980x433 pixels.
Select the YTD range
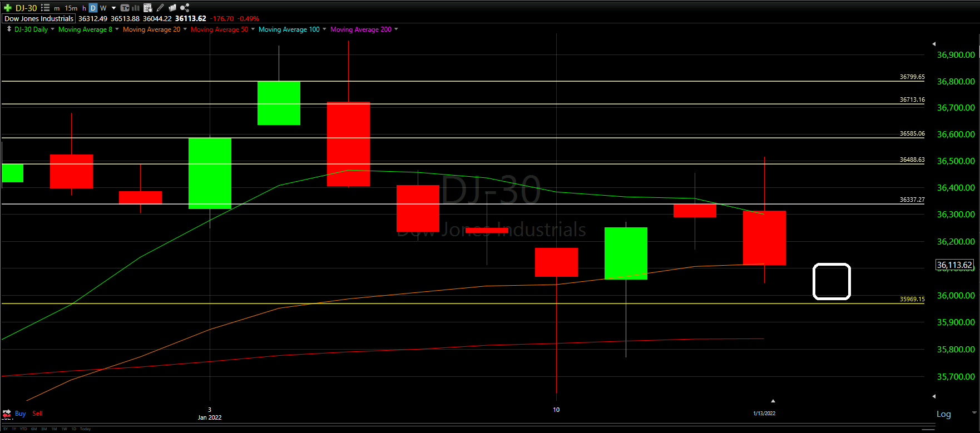pyautogui.click(x=23, y=429)
